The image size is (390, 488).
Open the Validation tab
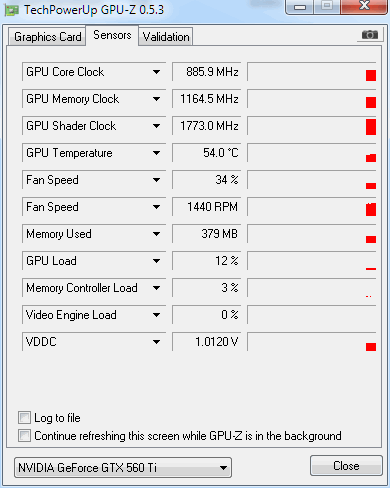click(x=166, y=37)
